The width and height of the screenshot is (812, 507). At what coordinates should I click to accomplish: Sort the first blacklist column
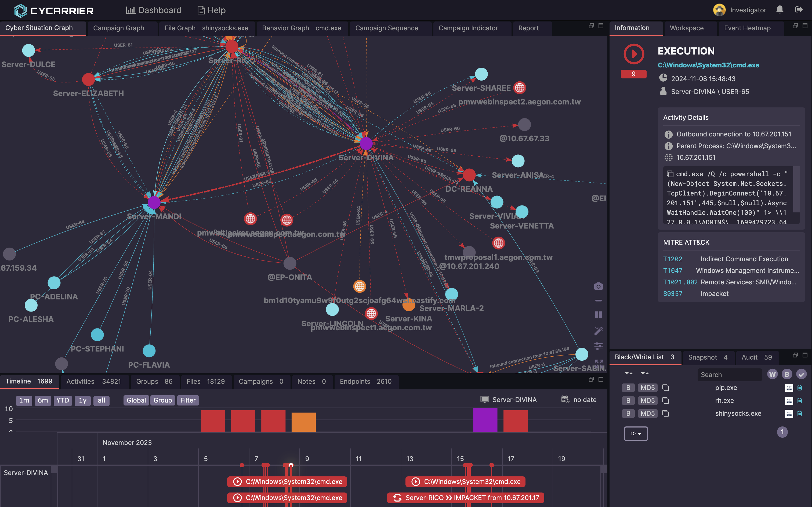point(629,373)
